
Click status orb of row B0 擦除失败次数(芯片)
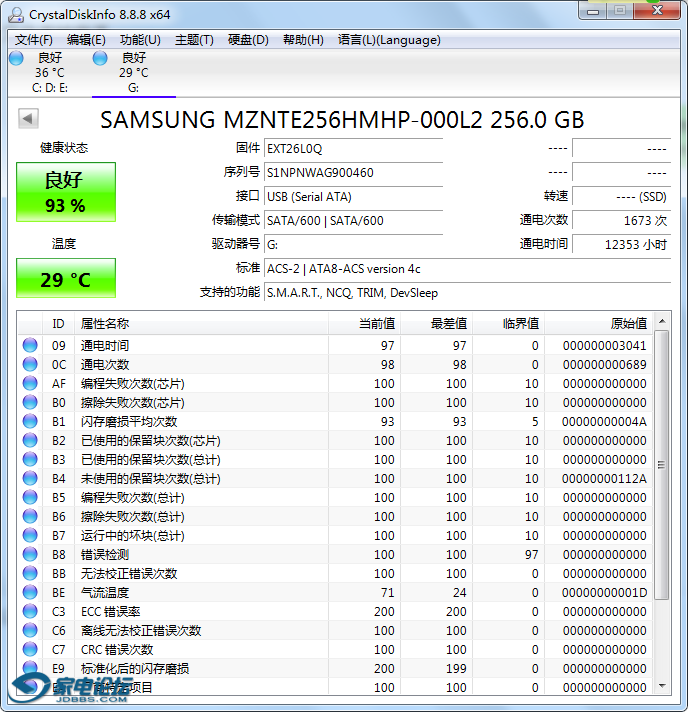[30, 402]
